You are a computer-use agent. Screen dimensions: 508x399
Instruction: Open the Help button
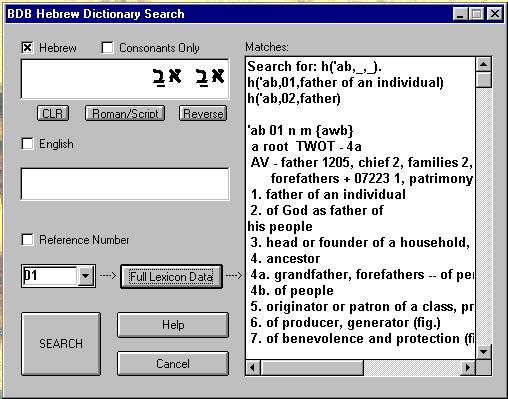[173, 325]
